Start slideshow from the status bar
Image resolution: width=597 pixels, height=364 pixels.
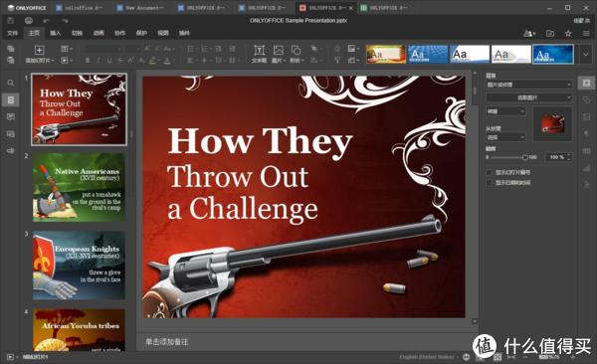11,357
